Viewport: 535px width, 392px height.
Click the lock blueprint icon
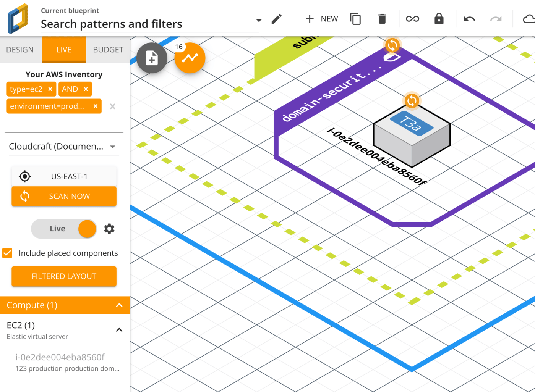pos(439,19)
